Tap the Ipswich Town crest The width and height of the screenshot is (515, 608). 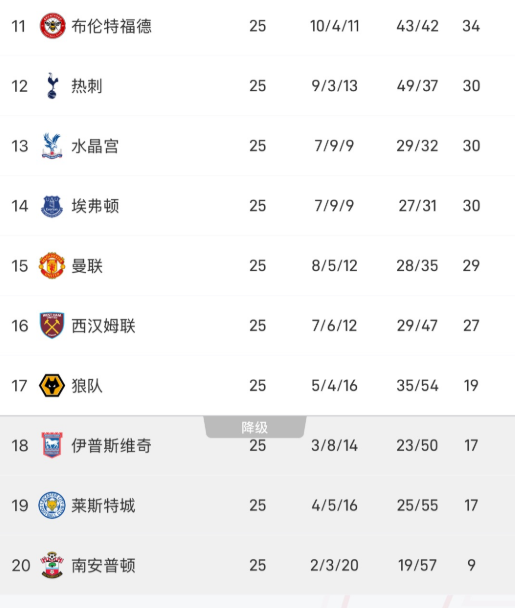point(52,445)
